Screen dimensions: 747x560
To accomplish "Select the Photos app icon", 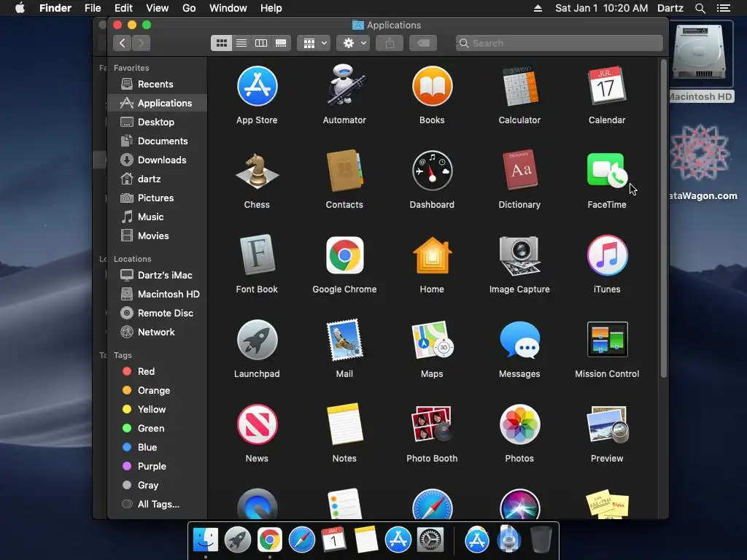I will (519, 424).
